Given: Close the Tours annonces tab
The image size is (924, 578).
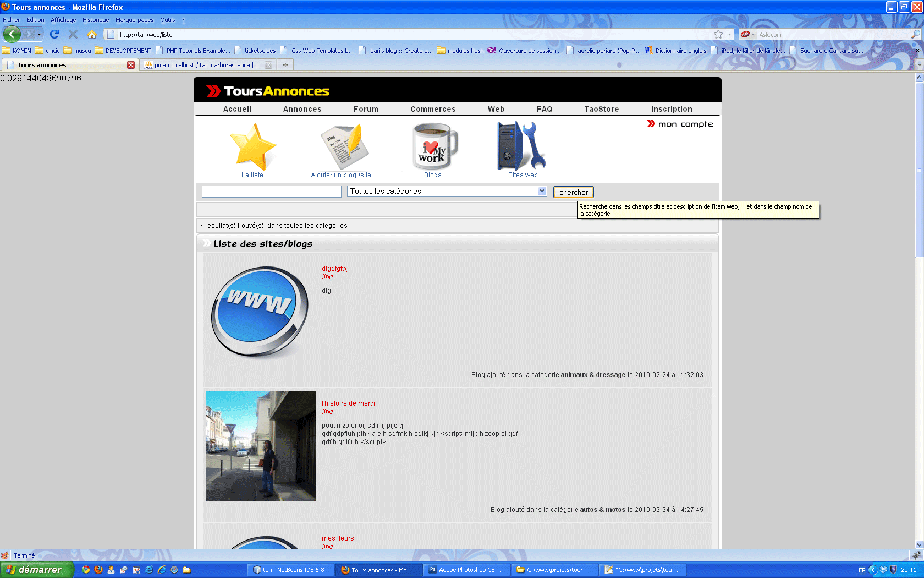Looking at the screenshot, I should pos(131,65).
